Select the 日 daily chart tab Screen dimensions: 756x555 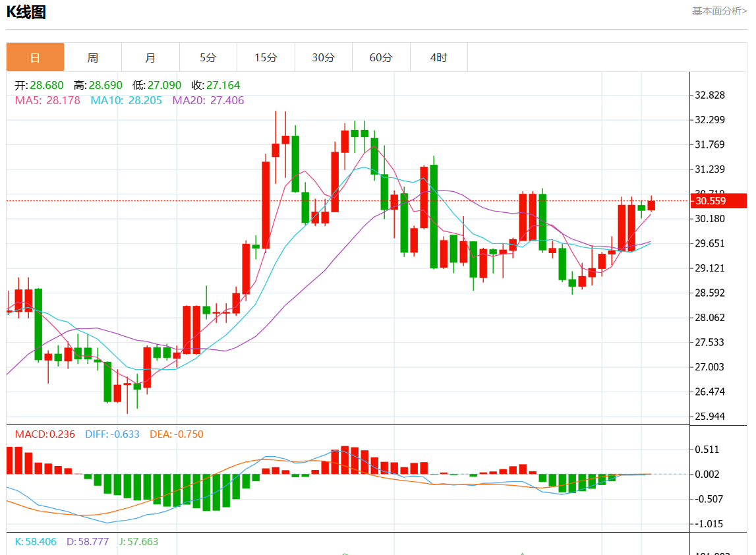coord(35,57)
